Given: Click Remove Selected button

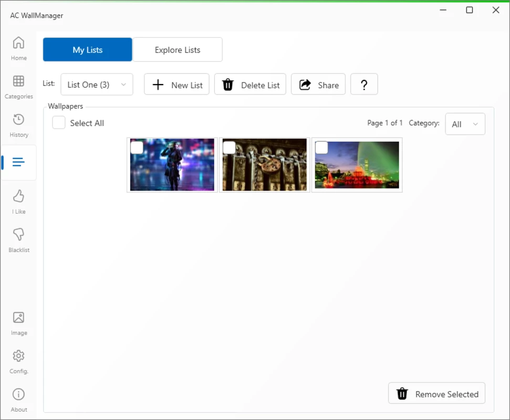Looking at the screenshot, I should click(436, 393).
